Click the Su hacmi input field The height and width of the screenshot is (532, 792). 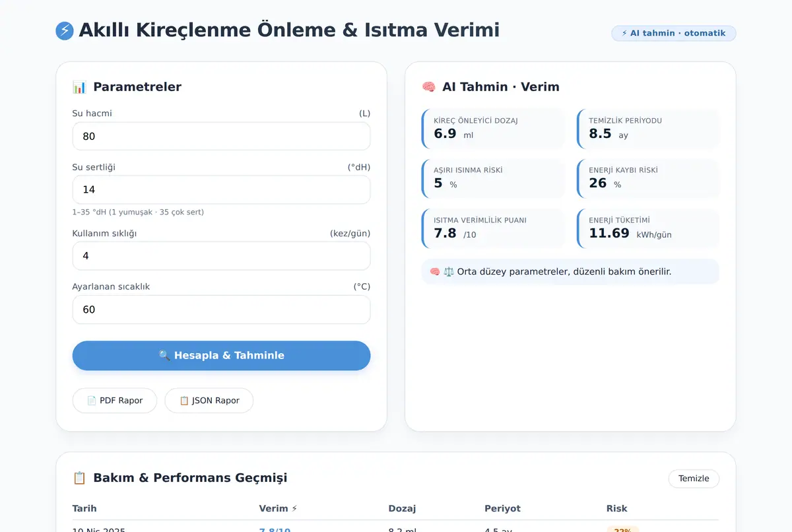[221, 136]
